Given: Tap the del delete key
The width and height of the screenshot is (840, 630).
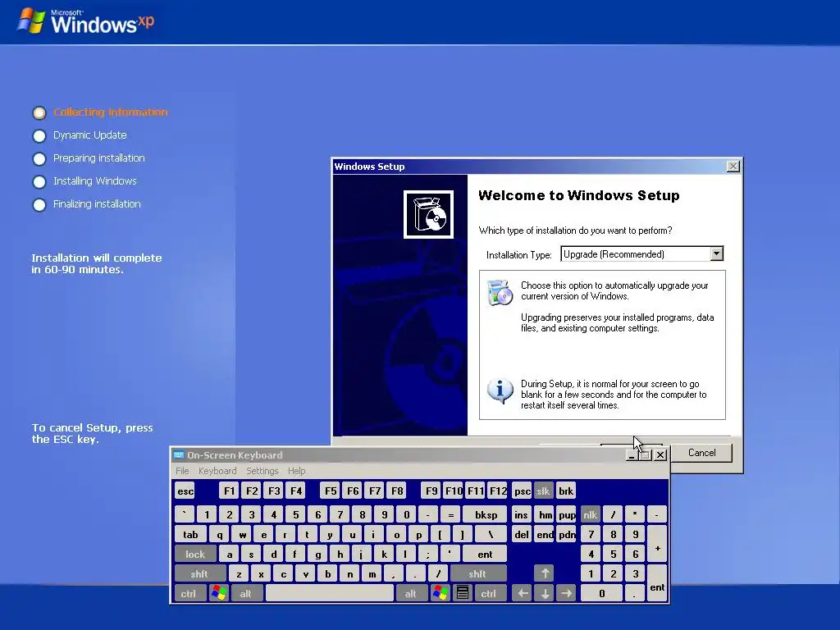Looking at the screenshot, I should click(522, 535).
